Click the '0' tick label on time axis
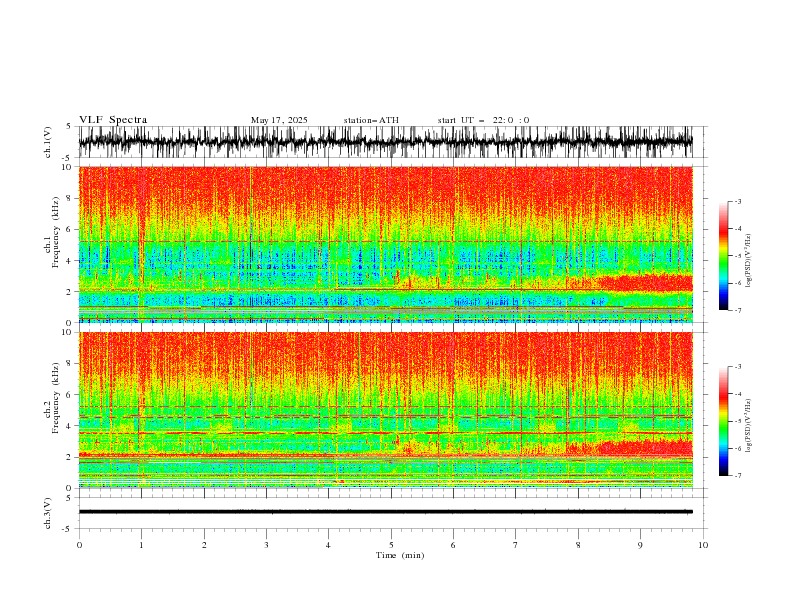The height and width of the screenshot is (612, 792). (x=79, y=545)
